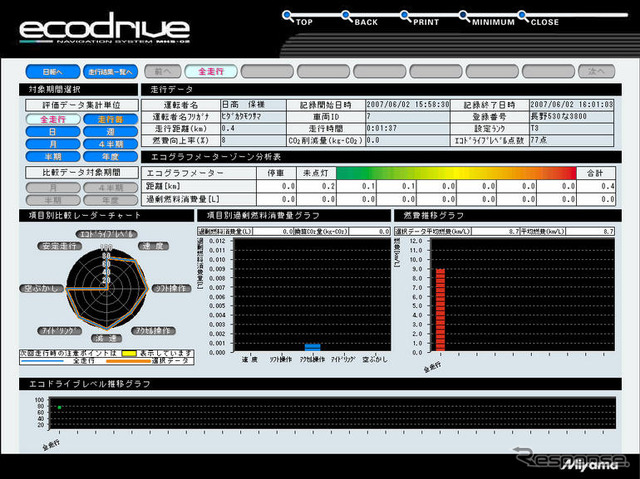Select the 全走行 tab in top row
640x479 pixels.
point(211,71)
